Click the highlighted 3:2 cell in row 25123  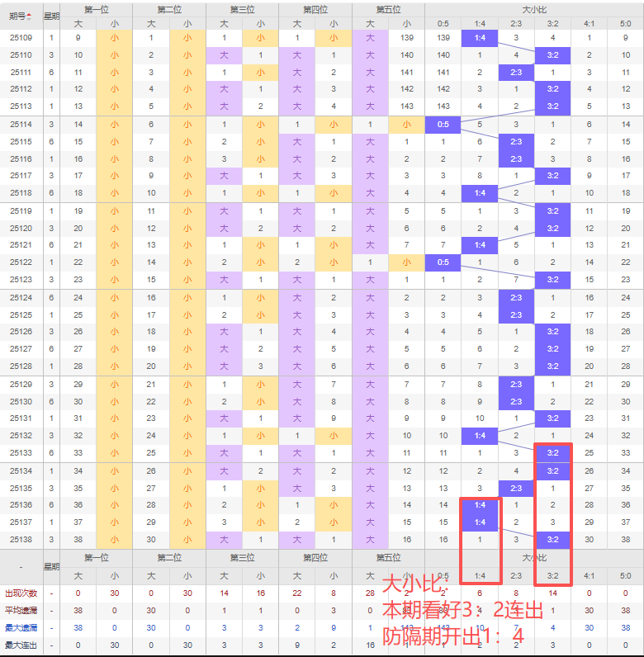pyautogui.click(x=552, y=280)
